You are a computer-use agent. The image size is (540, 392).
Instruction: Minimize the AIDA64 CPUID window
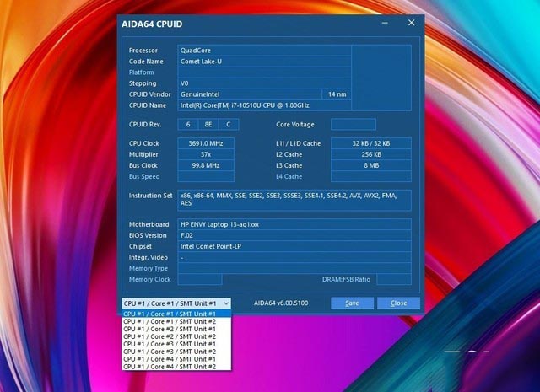click(385, 23)
